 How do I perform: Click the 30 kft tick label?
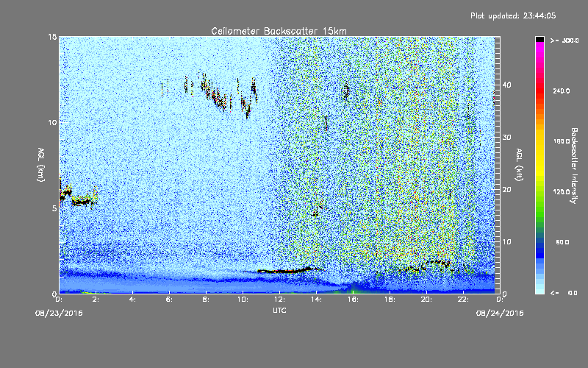(x=506, y=137)
